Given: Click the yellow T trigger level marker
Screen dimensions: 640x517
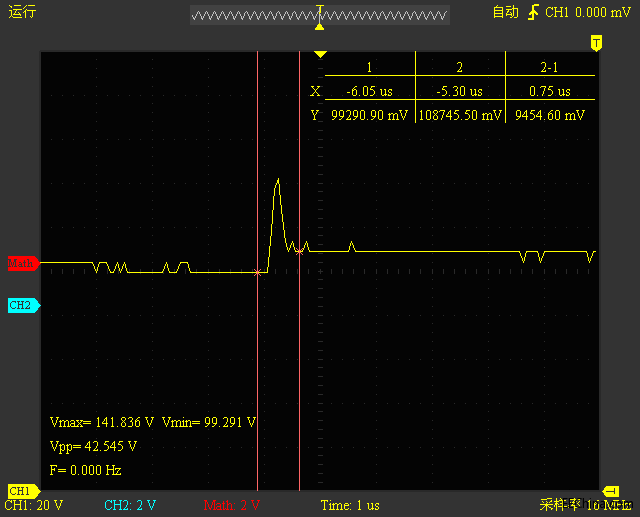Looking at the screenshot, I should point(596,43).
